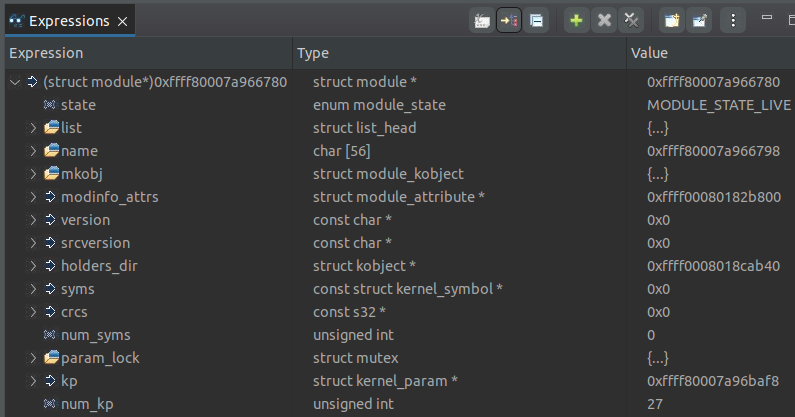795x417 pixels.
Task: Toggle Show Logical Structure button
Action: (x=509, y=20)
